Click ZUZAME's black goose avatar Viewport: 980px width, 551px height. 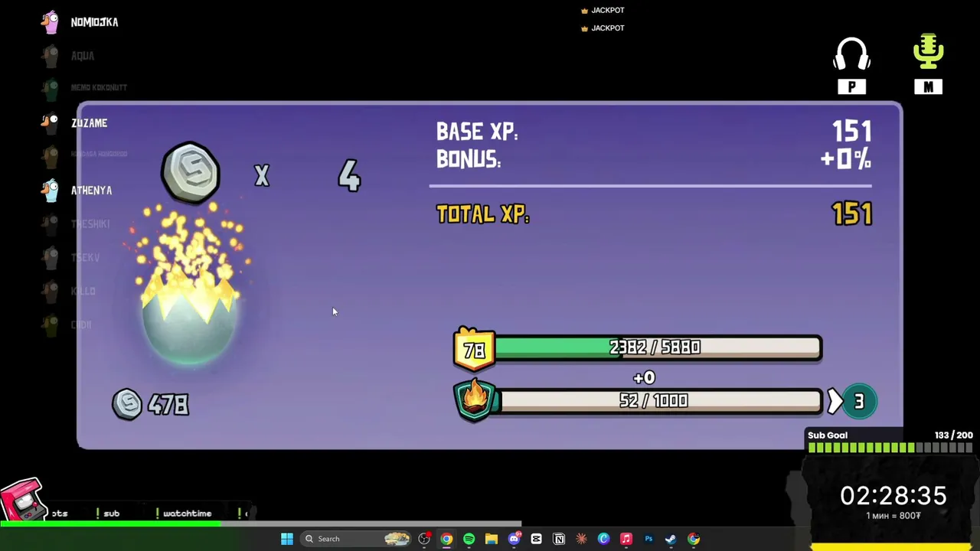[x=51, y=122]
